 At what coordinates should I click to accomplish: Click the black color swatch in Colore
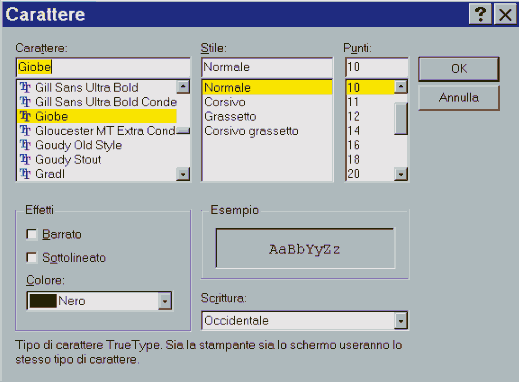[x=43, y=301]
